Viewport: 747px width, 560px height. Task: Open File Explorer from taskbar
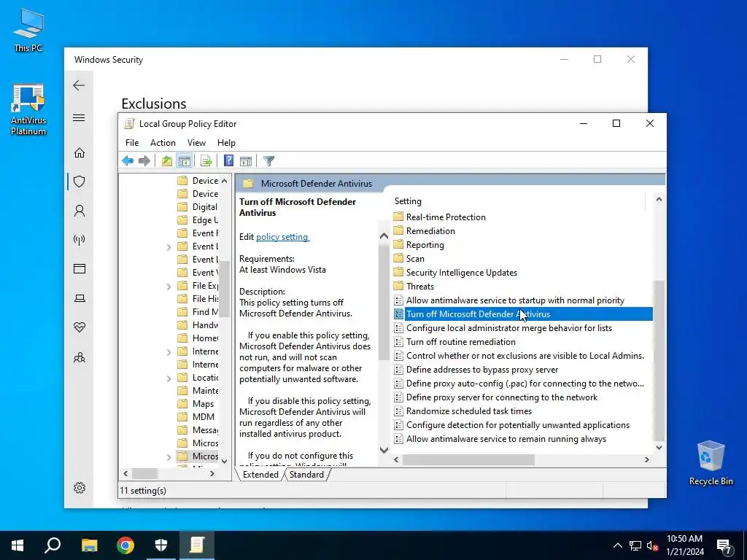pyautogui.click(x=90, y=545)
